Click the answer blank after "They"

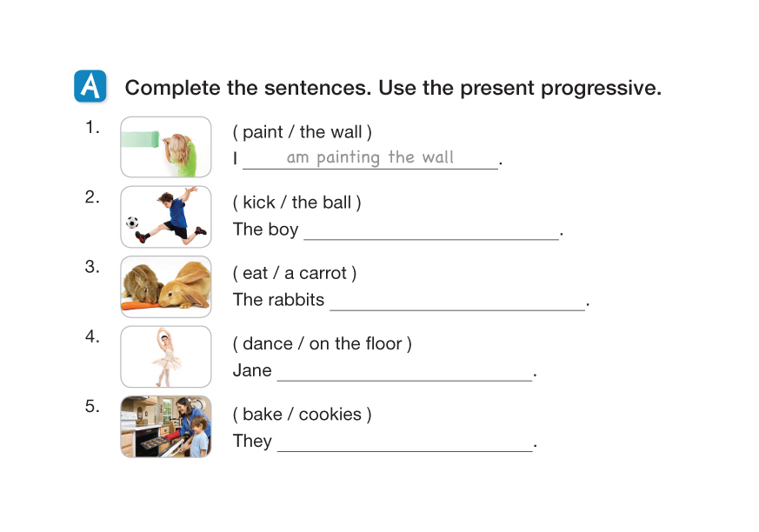(x=404, y=441)
